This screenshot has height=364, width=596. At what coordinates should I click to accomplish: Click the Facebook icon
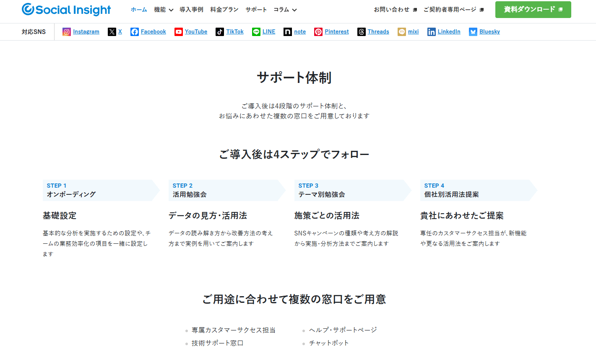pyautogui.click(x=135, y=32)
